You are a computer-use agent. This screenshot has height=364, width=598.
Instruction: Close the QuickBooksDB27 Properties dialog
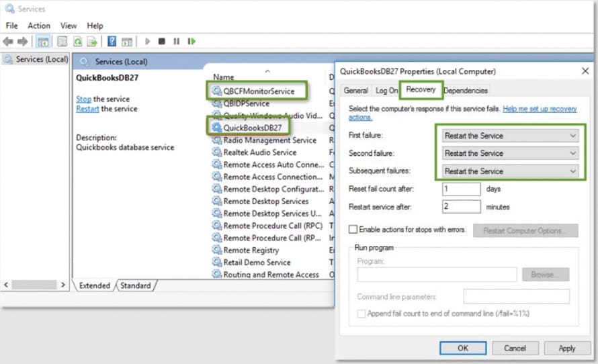(x=585, y=71)
